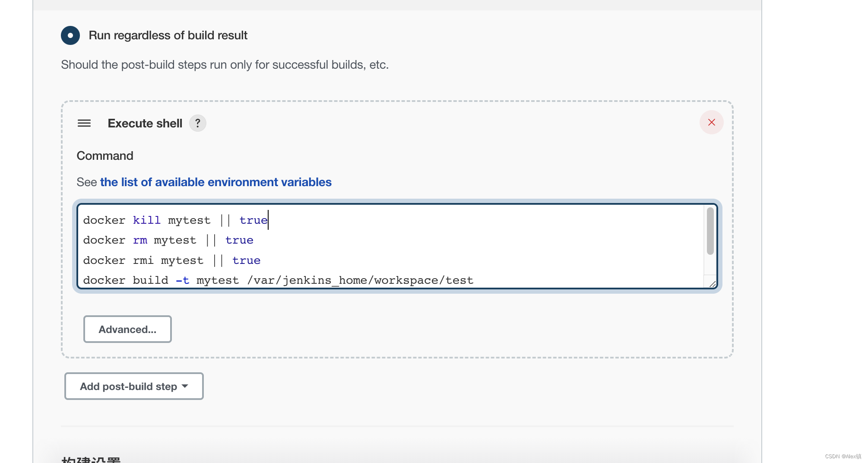This screenshot has height=463, width=868.
Task: Remove the Execute shell step with red X
Action: click(x=712, y=122)
